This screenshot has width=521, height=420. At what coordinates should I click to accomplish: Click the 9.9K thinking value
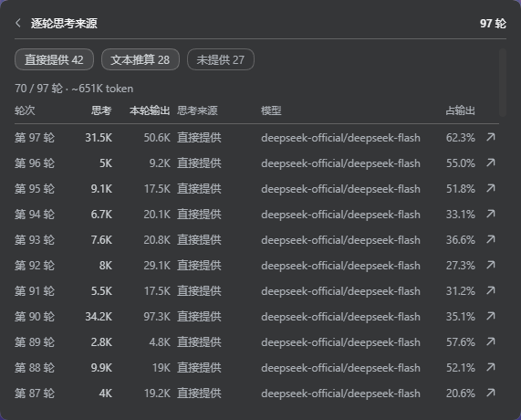pos(101,367)
